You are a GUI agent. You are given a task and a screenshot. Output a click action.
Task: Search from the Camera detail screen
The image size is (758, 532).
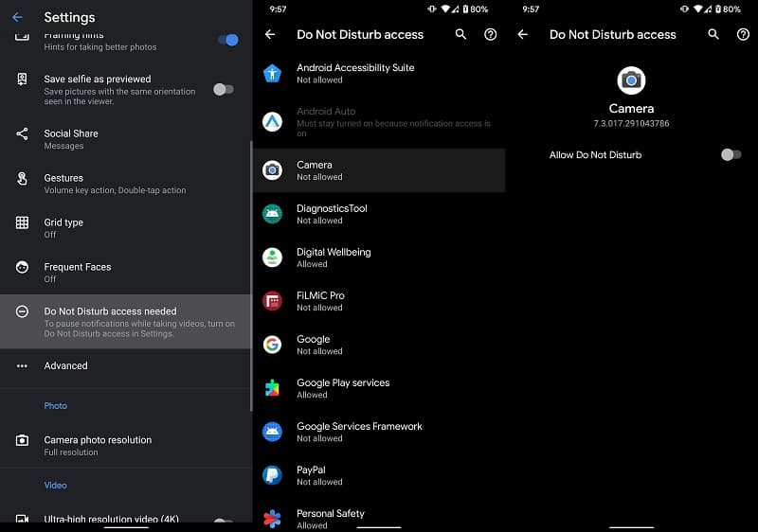tap(713, 34)
